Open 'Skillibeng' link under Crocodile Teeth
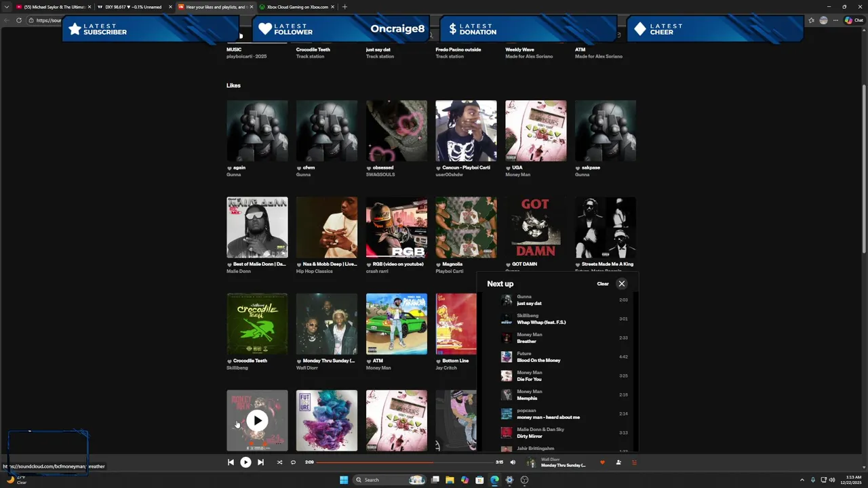The width and height of the screenshot is (868, 488). coord(237,367)
